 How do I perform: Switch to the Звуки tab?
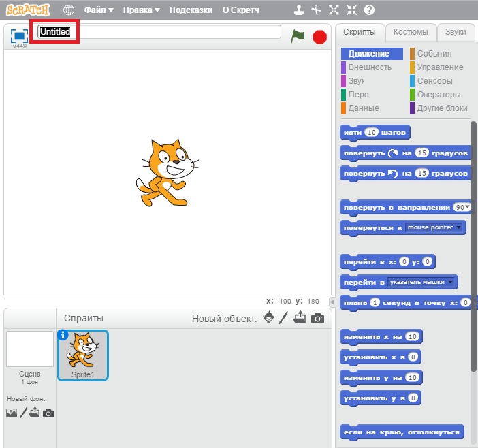coord(456,32)
